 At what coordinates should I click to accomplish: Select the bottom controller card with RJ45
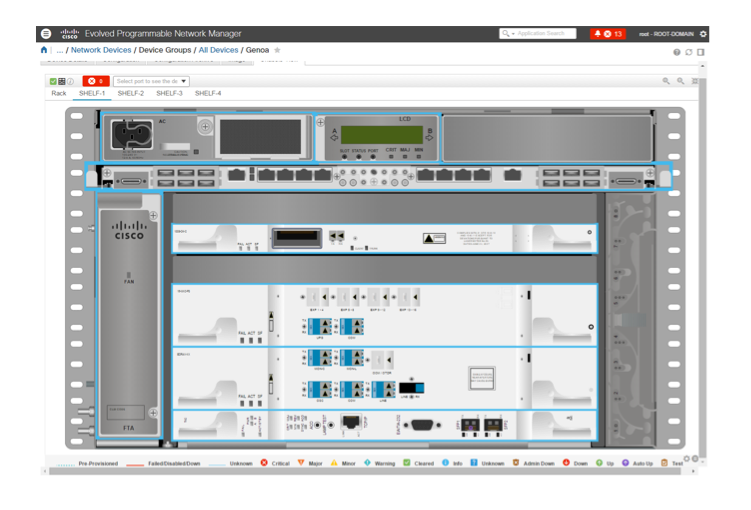tap(385, 425)
